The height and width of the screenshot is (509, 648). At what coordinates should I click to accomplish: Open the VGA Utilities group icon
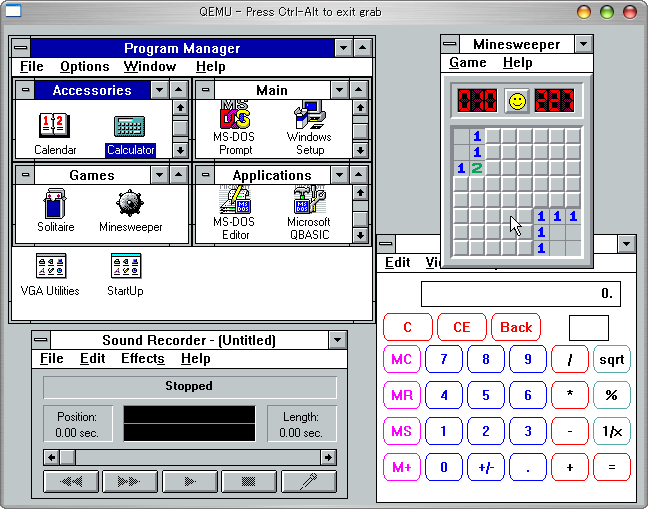coord(50,274)
